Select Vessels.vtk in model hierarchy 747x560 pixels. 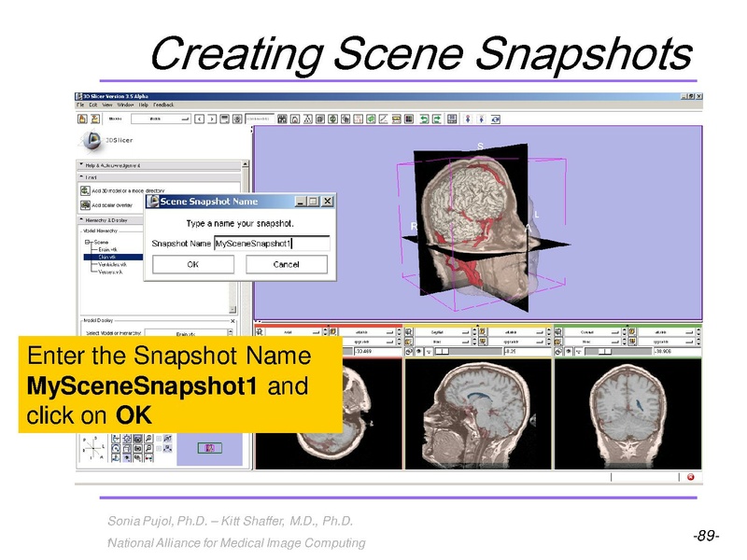(x=110, y=272)
